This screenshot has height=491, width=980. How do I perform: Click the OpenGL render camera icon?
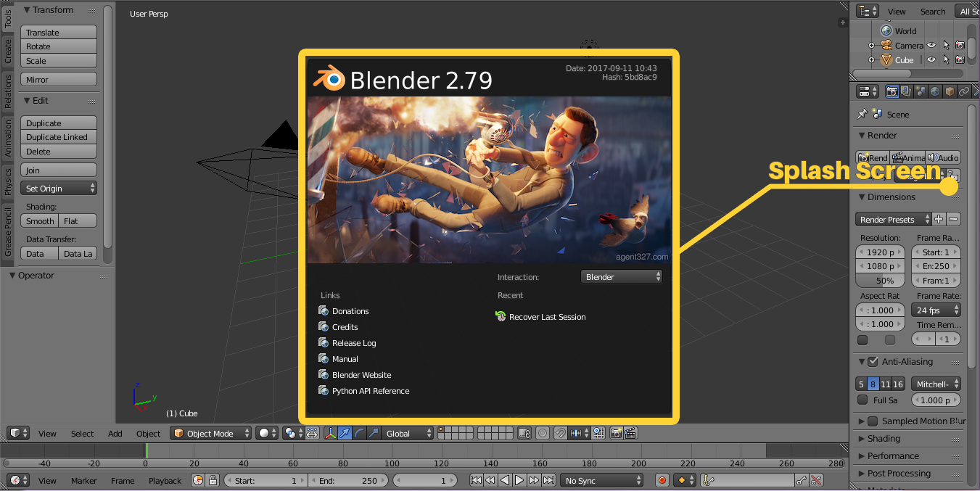tap(616, 433)
